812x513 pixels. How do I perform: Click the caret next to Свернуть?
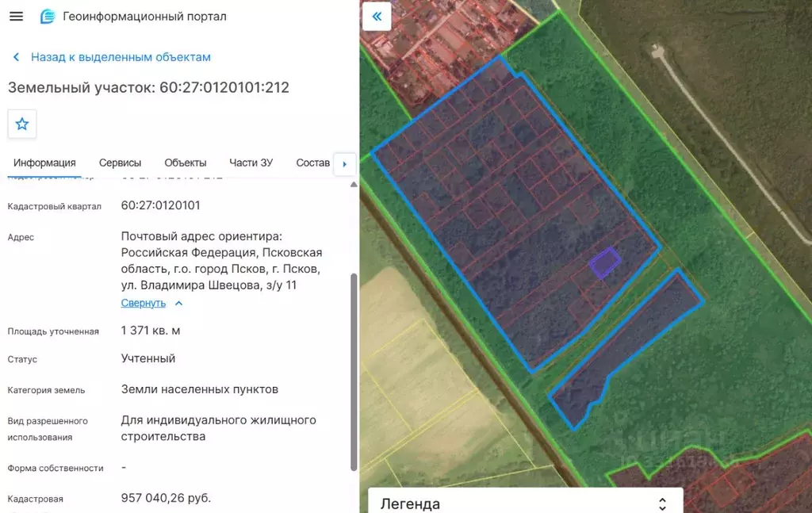coord(178,304)
